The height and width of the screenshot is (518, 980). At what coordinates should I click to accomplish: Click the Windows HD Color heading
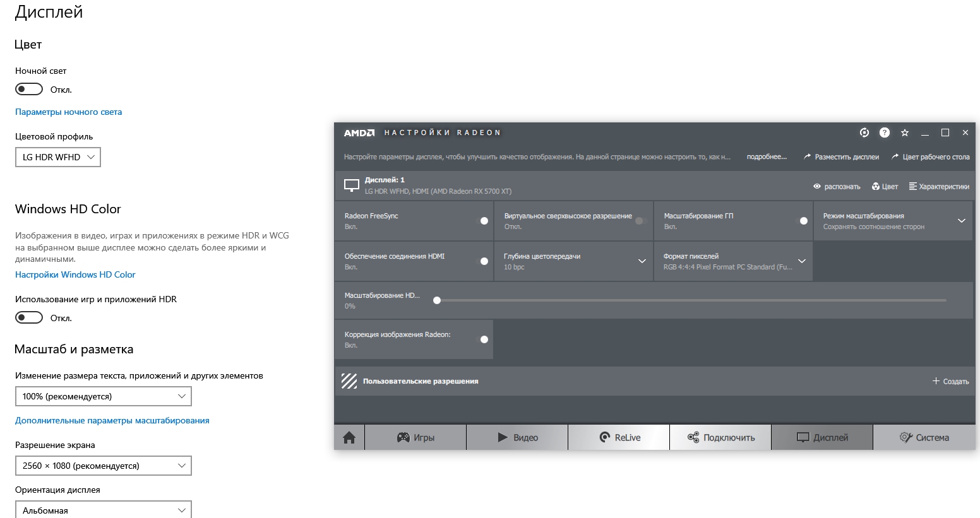coord(68,209)
